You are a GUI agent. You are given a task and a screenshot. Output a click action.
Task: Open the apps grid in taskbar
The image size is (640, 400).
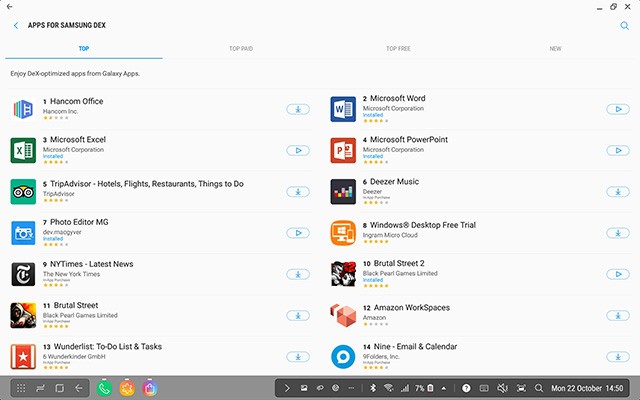coord(21,388)
